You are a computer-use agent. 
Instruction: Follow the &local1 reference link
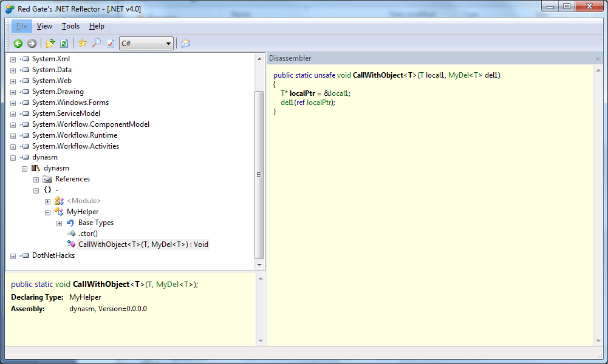point(336,93)
